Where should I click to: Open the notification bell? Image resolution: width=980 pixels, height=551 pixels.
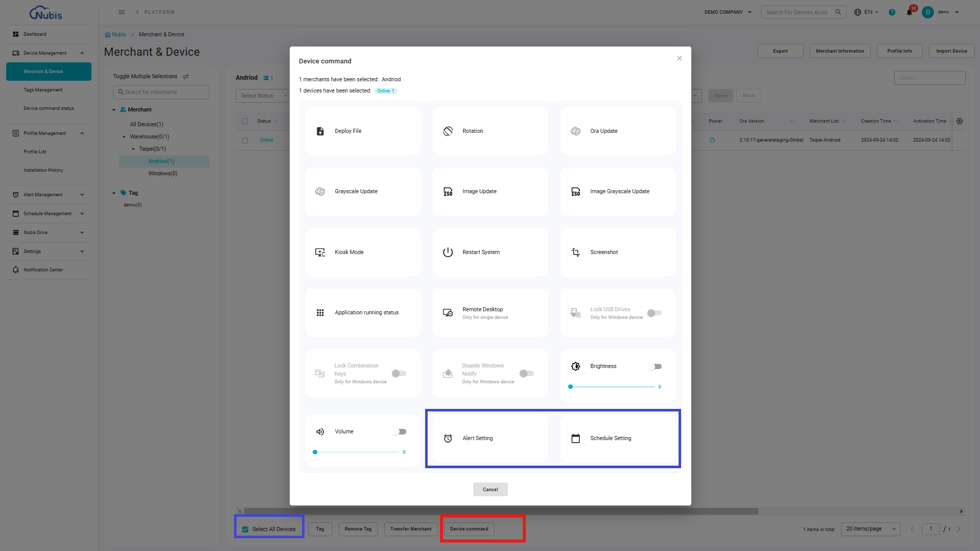909,12
